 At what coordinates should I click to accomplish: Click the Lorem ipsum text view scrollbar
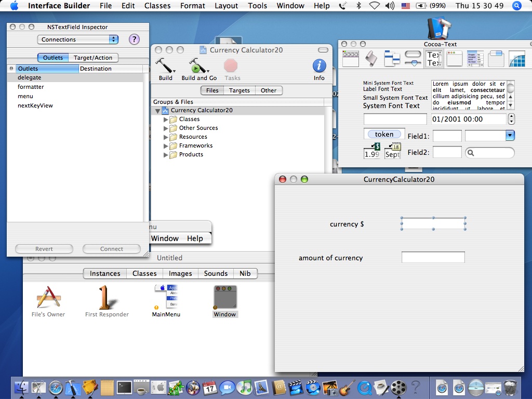click(x=510, y=95)
